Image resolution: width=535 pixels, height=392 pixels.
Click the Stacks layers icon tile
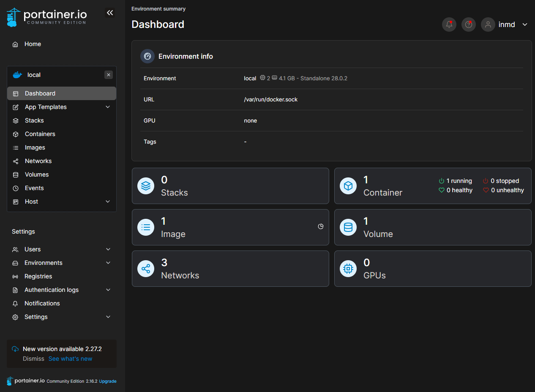146,186
